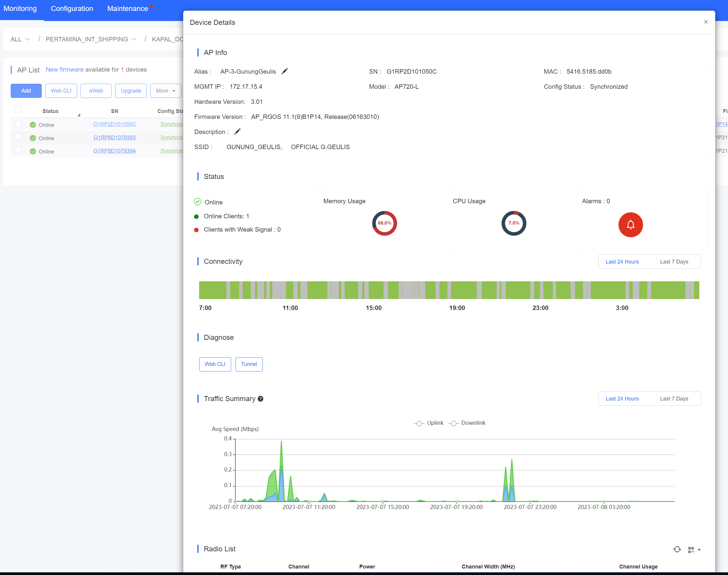Open the Configuration tab
The image size is (728, 575).
(72, 9)
